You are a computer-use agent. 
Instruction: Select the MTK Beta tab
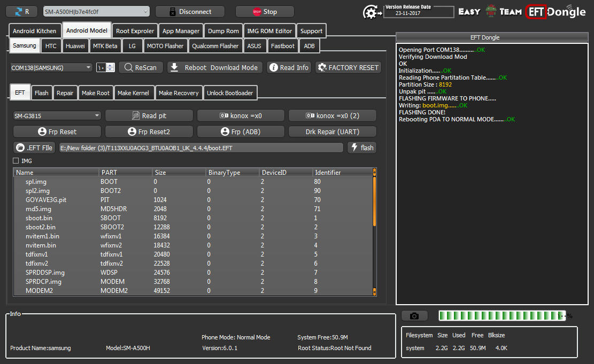point(105,46)
